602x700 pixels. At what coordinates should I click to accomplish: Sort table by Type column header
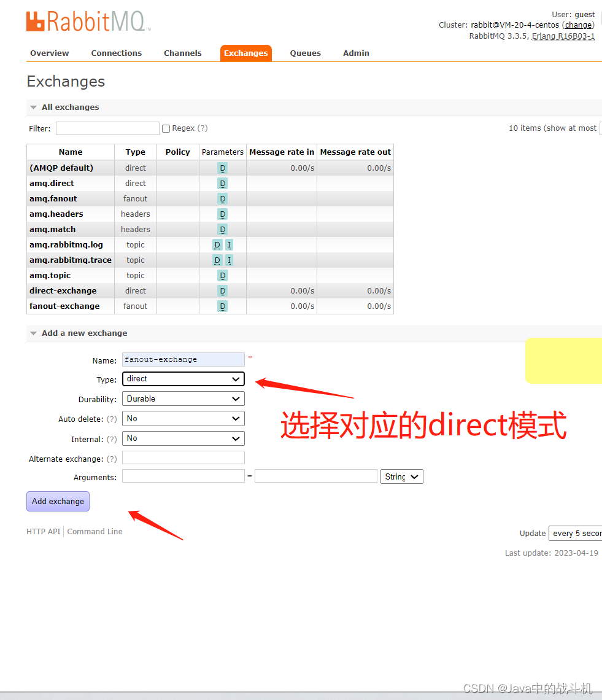point(135,152)
